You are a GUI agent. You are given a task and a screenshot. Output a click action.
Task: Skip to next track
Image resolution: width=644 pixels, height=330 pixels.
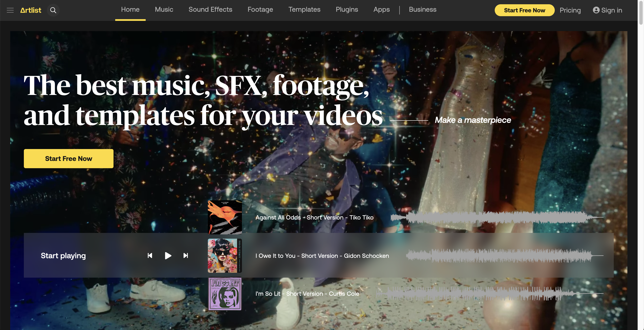185,255
